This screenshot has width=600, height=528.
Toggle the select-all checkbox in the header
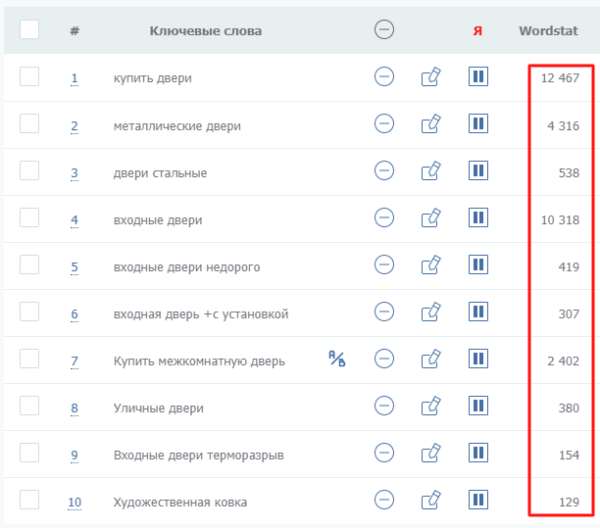[29, 30]
